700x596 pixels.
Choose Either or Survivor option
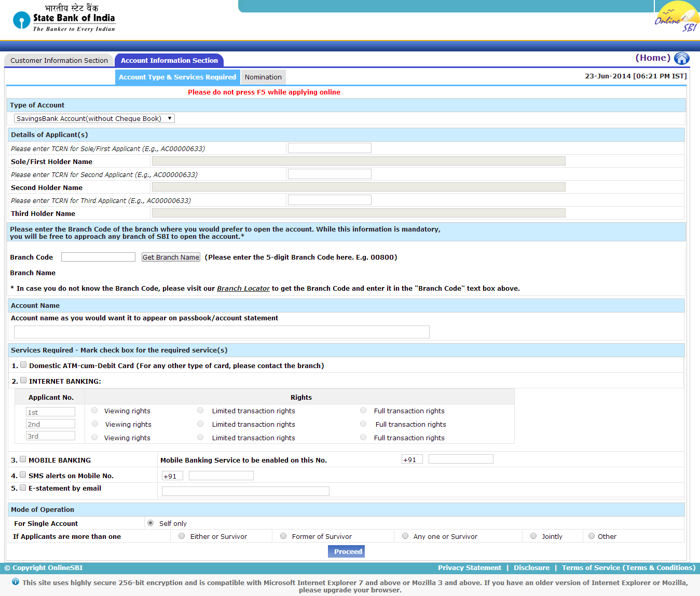click(182, 536)
